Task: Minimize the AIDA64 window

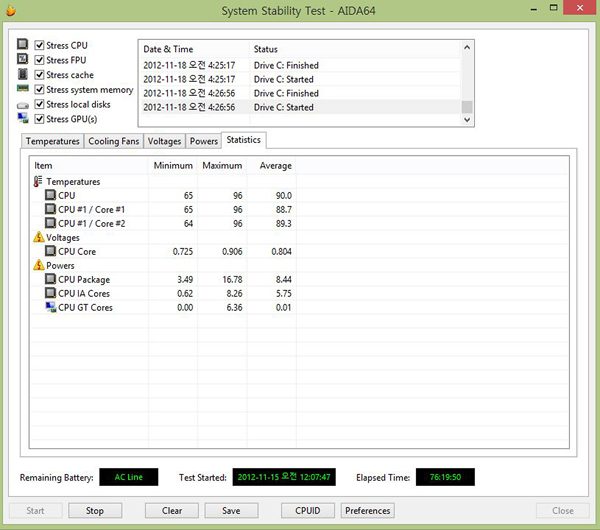Action: coord(534,8)
